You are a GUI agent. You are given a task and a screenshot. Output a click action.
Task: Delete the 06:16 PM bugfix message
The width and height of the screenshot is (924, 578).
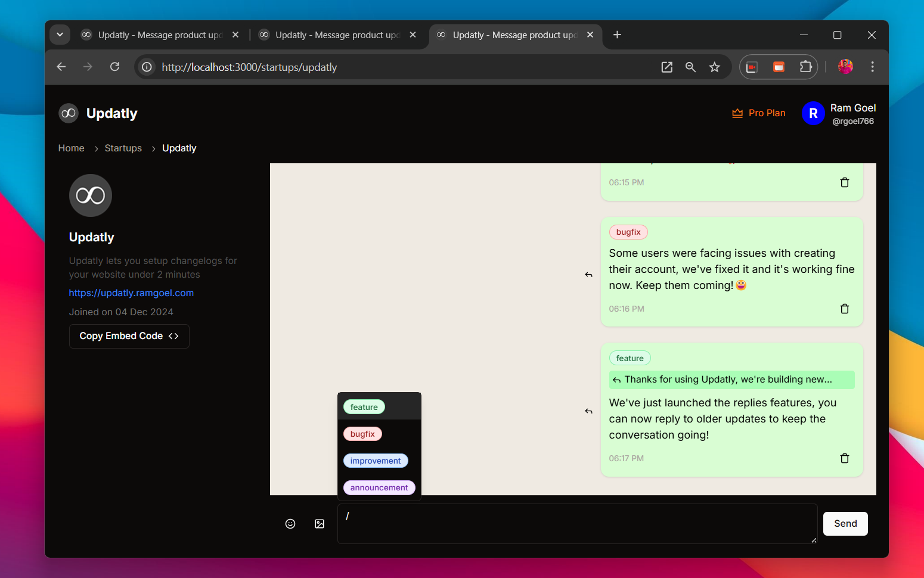pyautogui.click(x=845, y=309)
